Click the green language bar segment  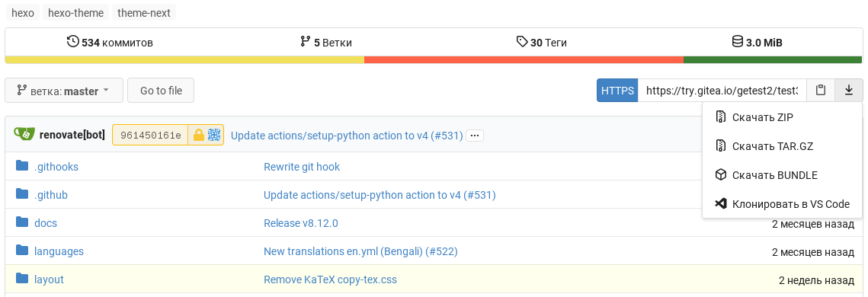click(x=773, y=59)
